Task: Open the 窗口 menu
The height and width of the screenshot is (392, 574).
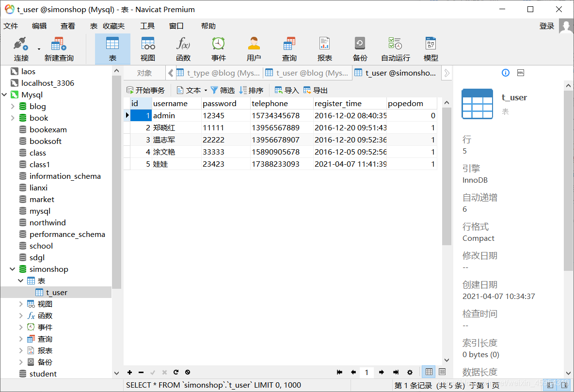Action: click(x=176, y=26)
